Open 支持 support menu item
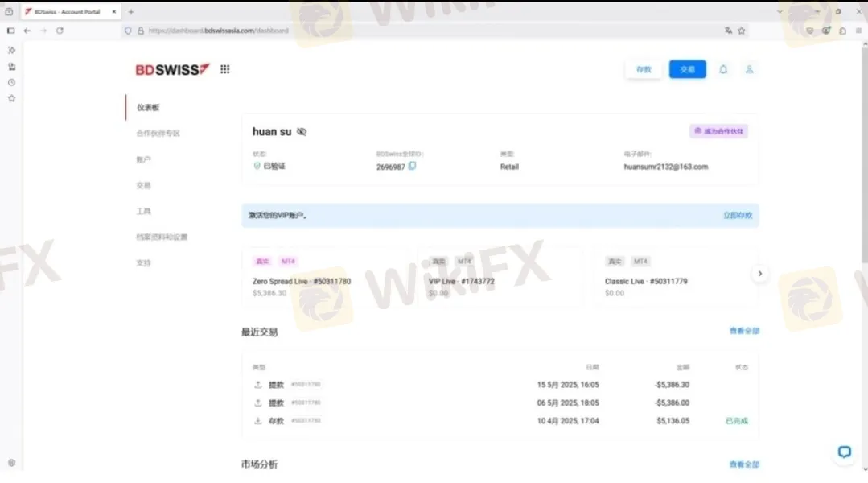868x483 pixels. [143, 263]
